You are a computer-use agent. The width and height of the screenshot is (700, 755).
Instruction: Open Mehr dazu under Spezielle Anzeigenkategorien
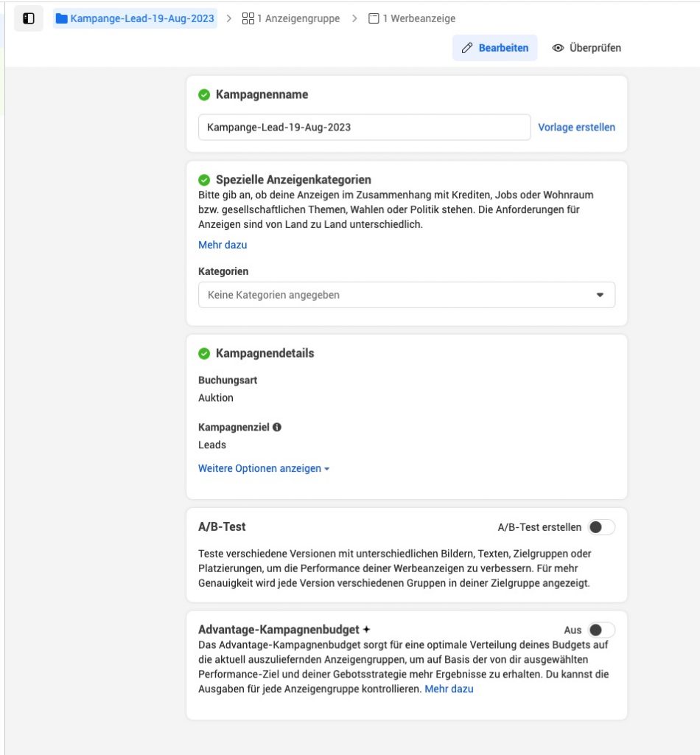223,245
